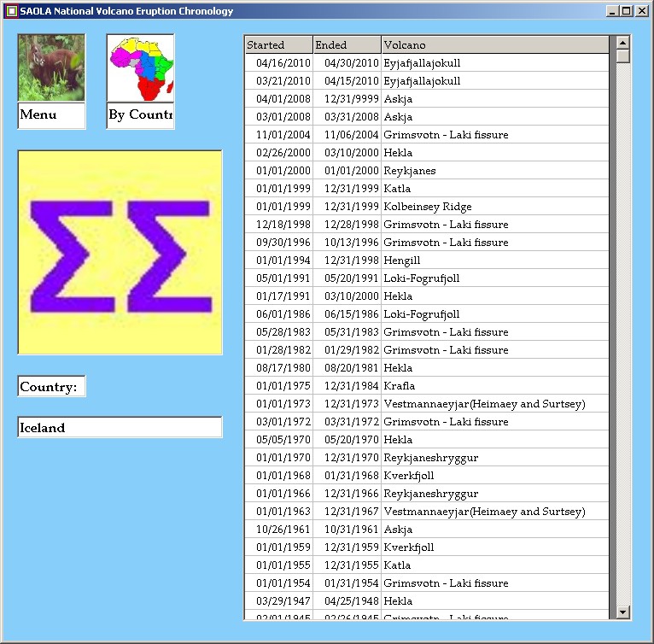Maximize the eruption chronology window
Image resolution: width=654 pixels, height=644 pixels.
pyautogui.click(x=627, y=11)
